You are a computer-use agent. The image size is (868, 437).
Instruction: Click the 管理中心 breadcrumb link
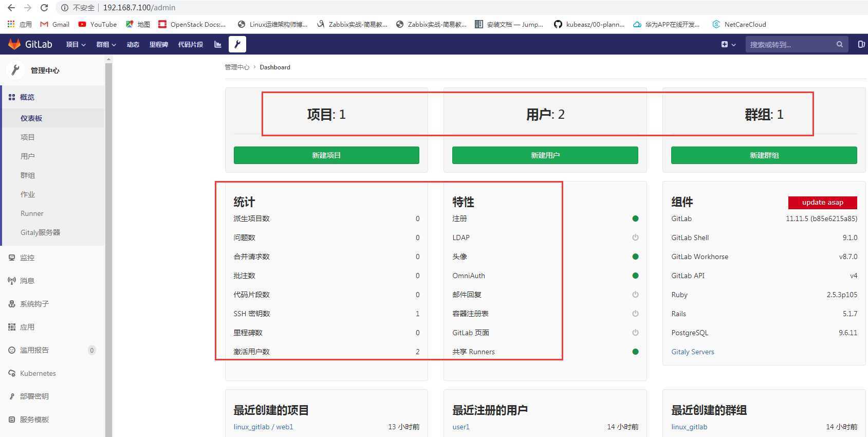click(x=237, y=67)
